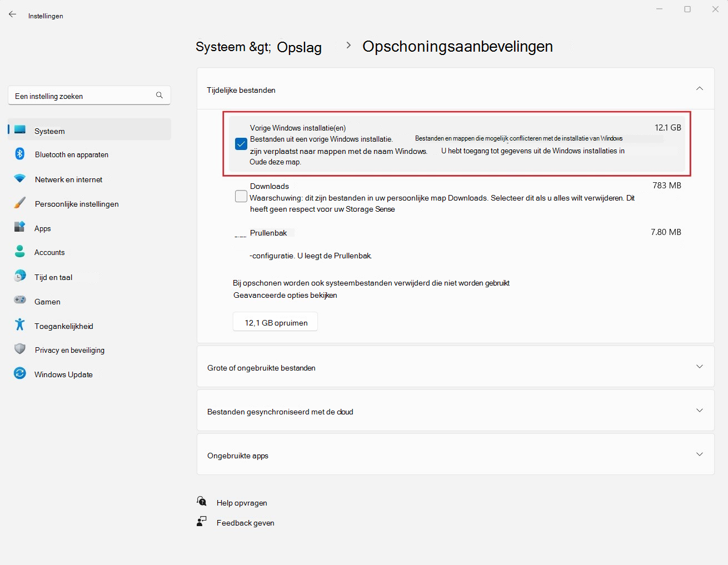This screenshot has width=728, height=565.
Task: Open Geavanceerde opties bekijken link
Action: coord(285,295)
